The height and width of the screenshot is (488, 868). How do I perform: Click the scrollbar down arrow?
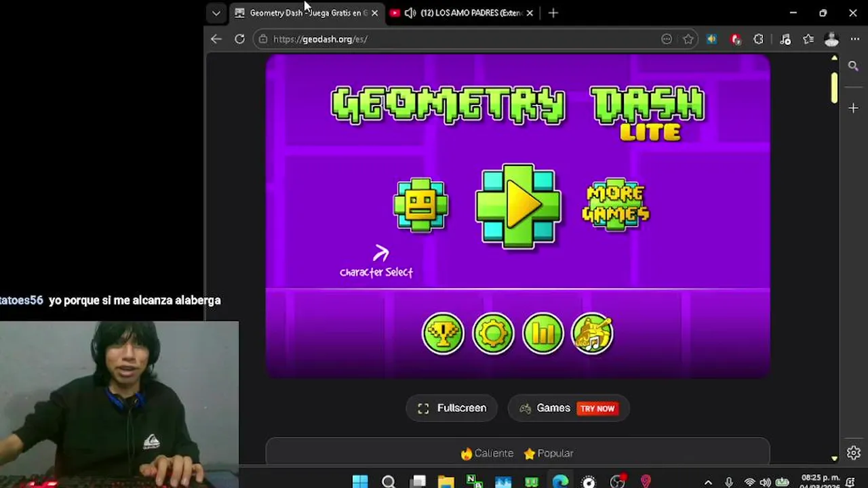[x=834, y=459]
